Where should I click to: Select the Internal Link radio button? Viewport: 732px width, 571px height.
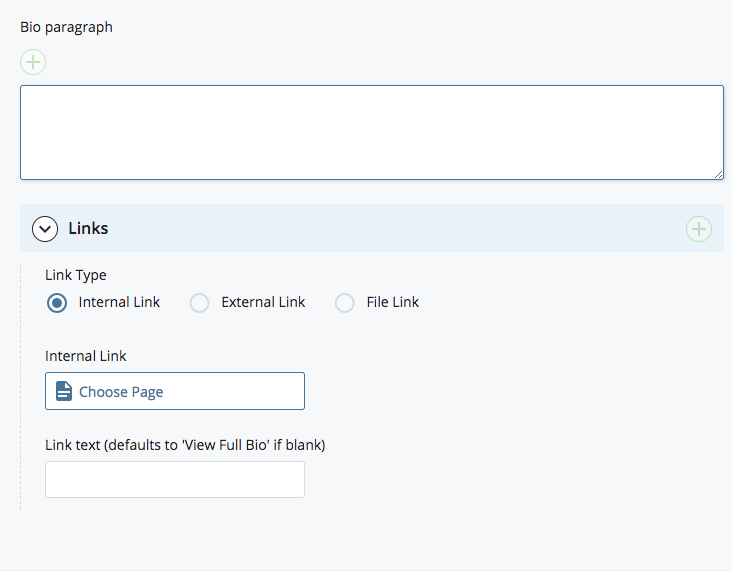point(58,303)
